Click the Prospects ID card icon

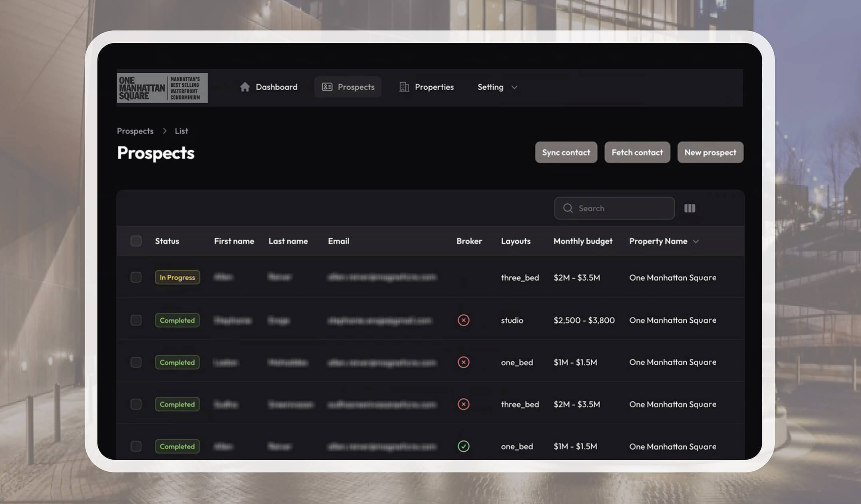[327, 87]
